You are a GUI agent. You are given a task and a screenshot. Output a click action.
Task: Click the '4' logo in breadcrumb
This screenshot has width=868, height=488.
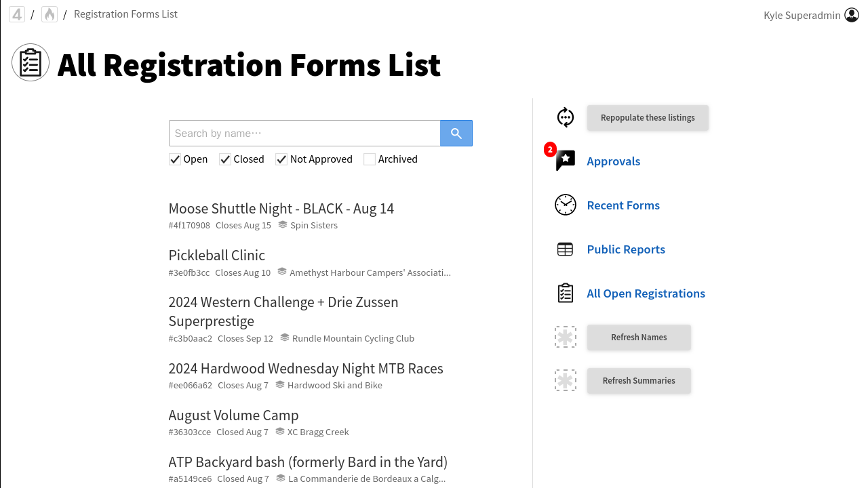click(x=17, y=14)
